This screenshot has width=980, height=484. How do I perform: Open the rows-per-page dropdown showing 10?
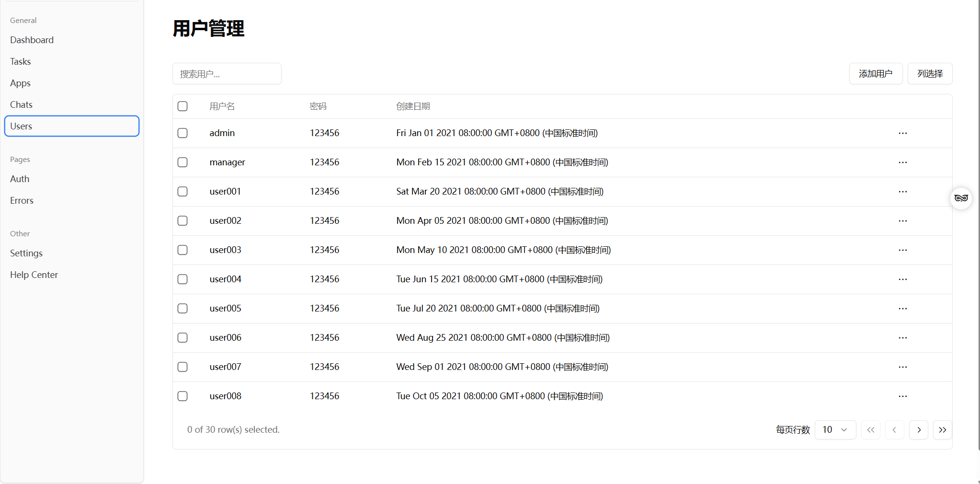click(x=835, y=430)
